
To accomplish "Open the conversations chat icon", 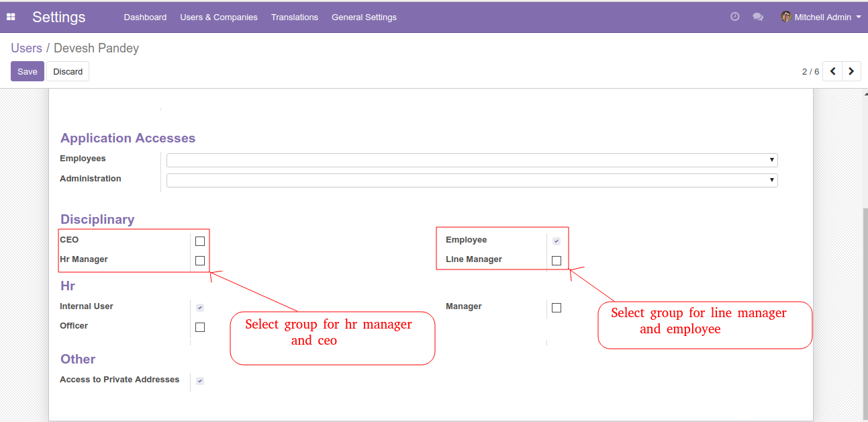I will (x=758, y=17).
